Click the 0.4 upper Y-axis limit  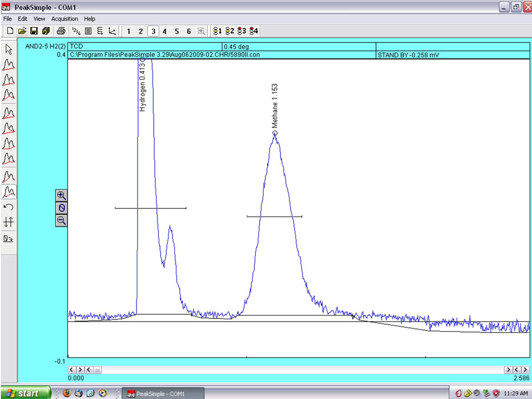61,55
